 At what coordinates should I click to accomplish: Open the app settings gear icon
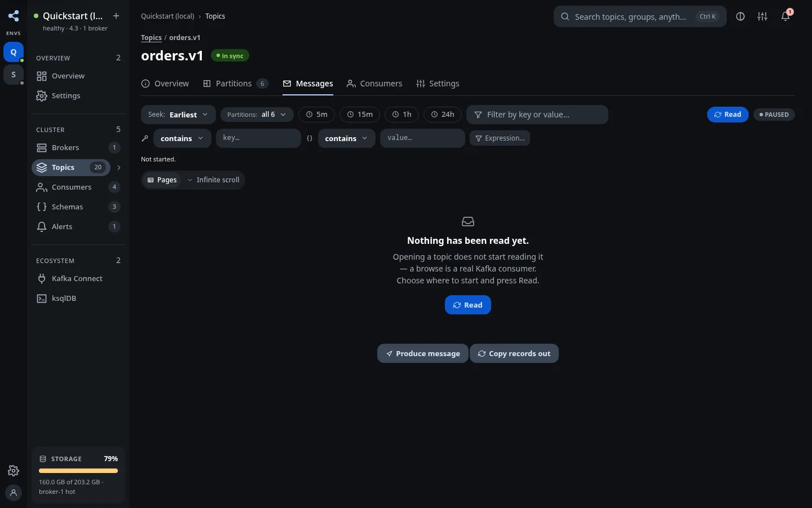pyautogui.click(x=14, y=471)
